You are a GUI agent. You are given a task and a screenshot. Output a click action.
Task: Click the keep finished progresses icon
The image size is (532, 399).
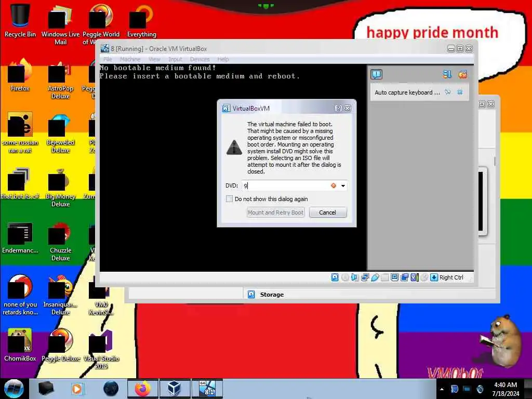tap(447, 74)
